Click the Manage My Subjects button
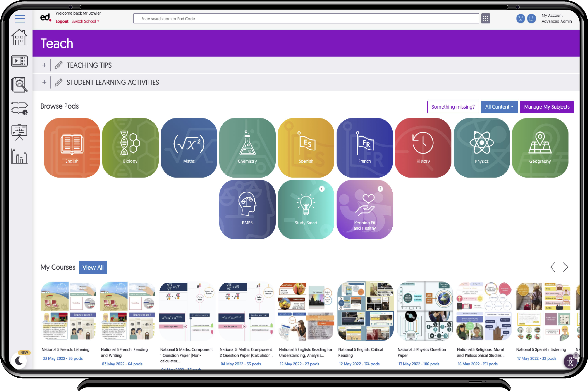 click(x=546, y=107)
